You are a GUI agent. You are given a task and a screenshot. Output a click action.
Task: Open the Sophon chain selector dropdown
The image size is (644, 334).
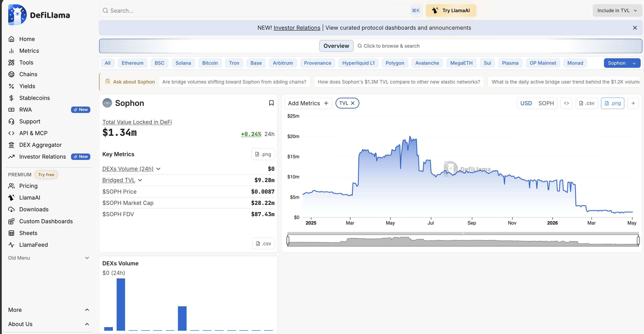point(622,63)
